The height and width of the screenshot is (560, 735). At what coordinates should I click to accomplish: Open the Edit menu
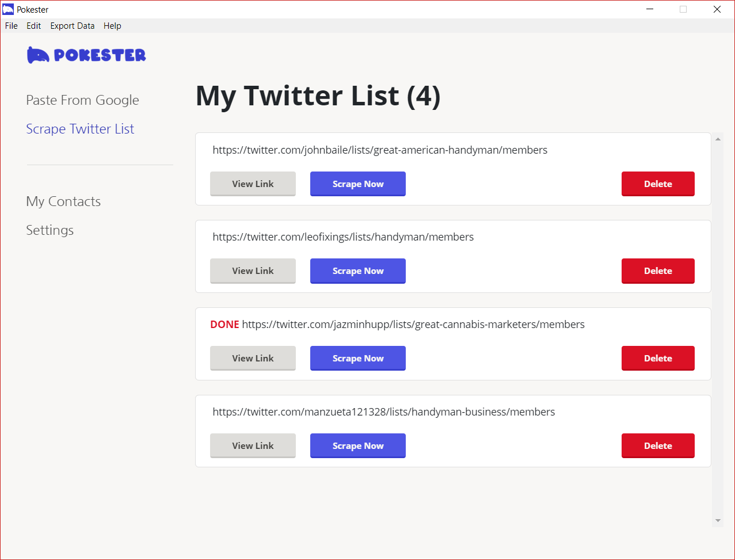(x=34, y=26)
